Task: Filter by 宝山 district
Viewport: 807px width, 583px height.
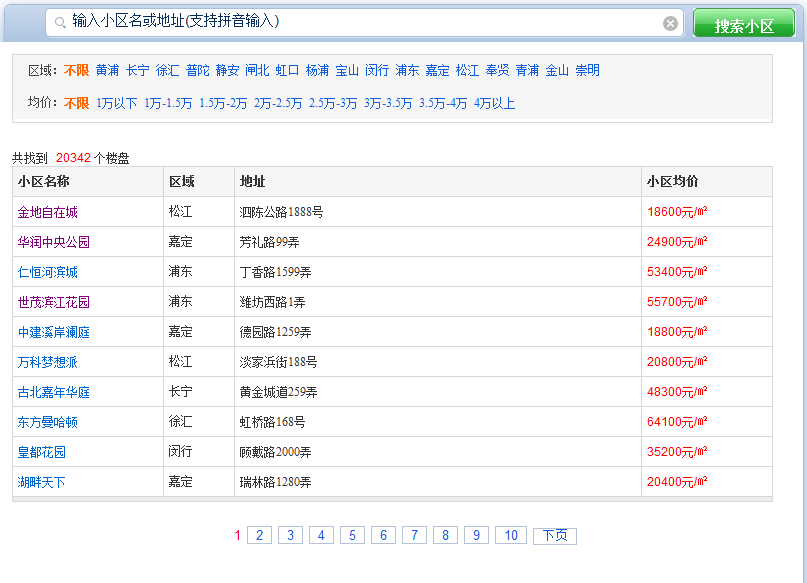Action: point(347,70)
